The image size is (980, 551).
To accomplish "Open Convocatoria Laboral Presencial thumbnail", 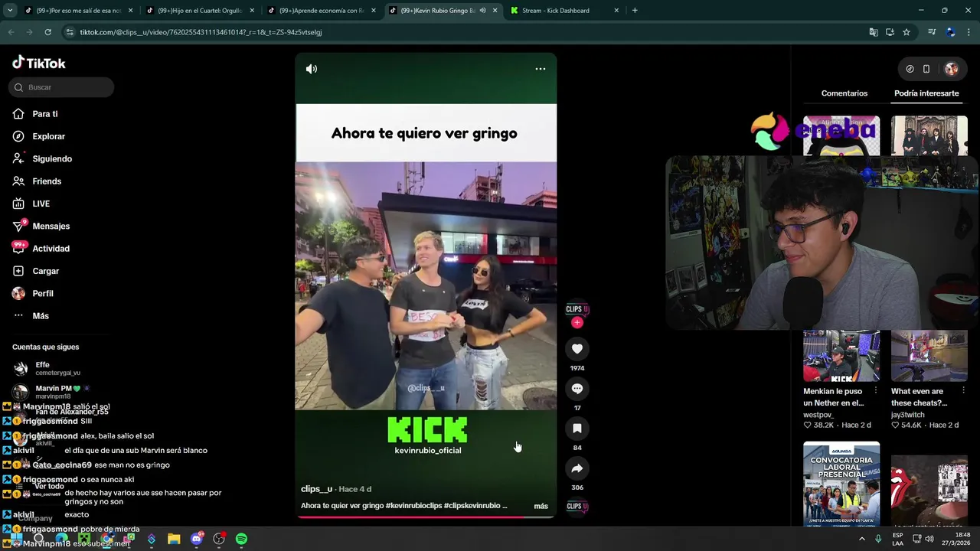I will point(841,484).
